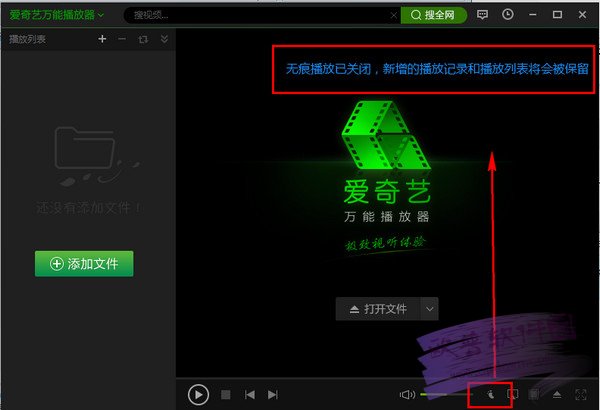This screenshot has height=410, width=600.
Task: Expand the dropdown arrow beside 打开文件
Action: 429,309
